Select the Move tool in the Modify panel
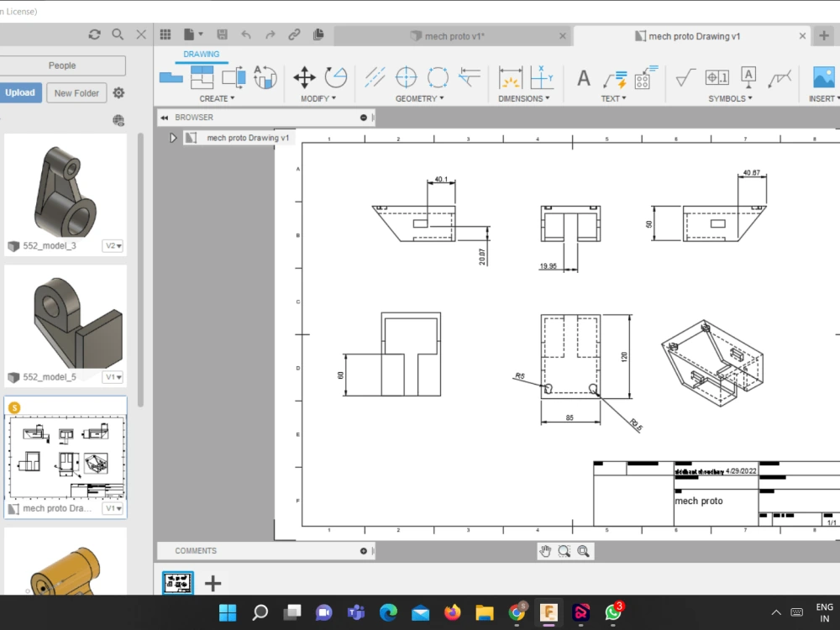This screenshot has height=630, width=840. (306, 78)
